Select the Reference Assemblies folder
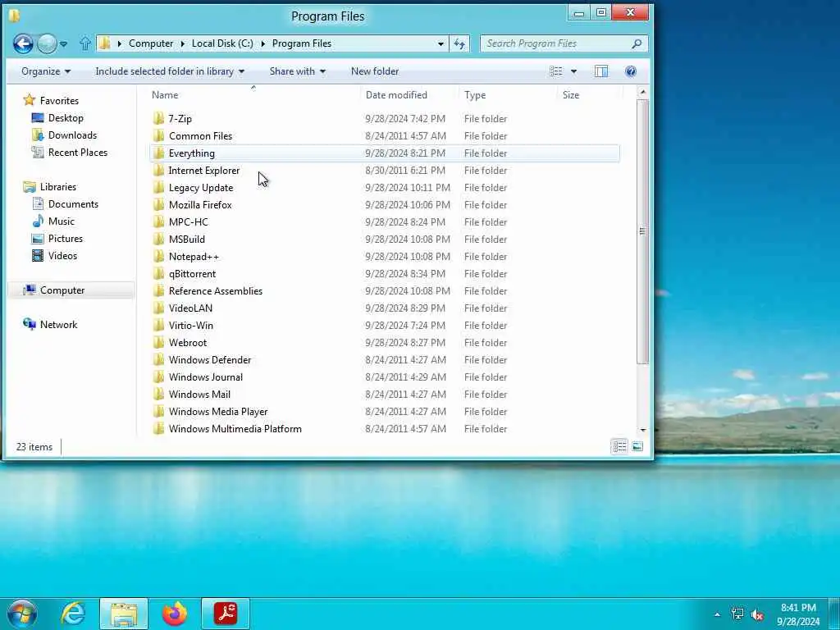Image resolution: width=840 pixels, height=630 pixels. click(216, 291)
